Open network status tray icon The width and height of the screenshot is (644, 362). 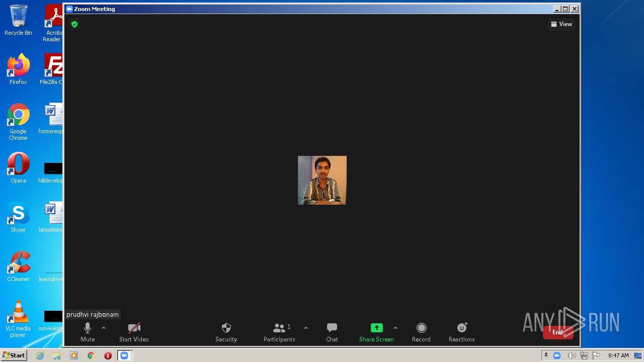tap(584, 355)
